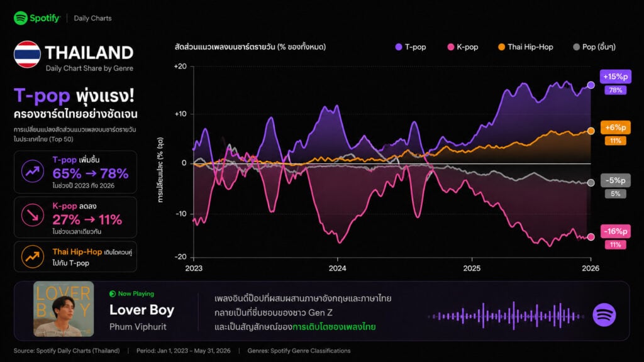Click the +15%p purple badge

615,77
